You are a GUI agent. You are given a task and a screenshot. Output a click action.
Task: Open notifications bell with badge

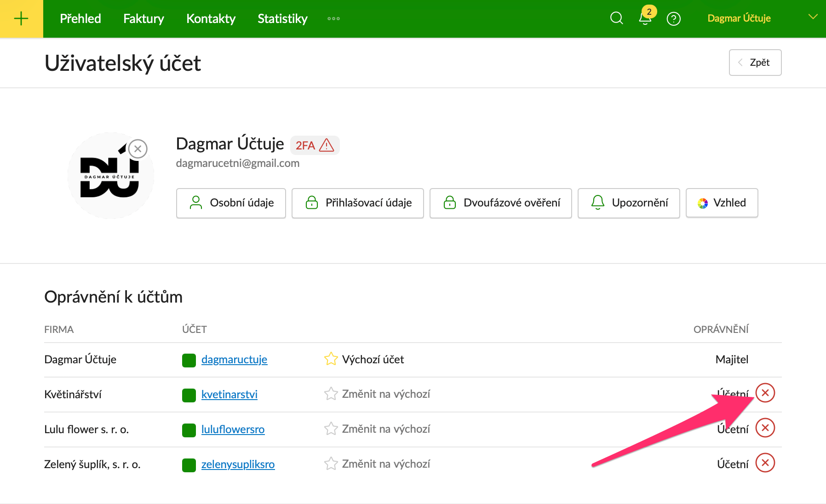coord(645,18)
